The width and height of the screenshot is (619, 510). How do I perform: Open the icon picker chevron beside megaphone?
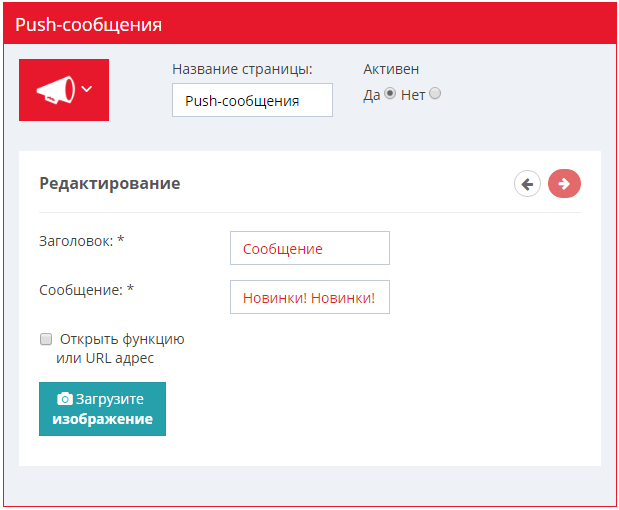point(87,89)
